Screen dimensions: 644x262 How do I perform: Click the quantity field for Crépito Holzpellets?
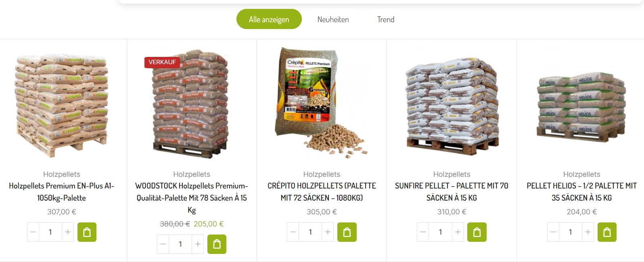(310, 232)
